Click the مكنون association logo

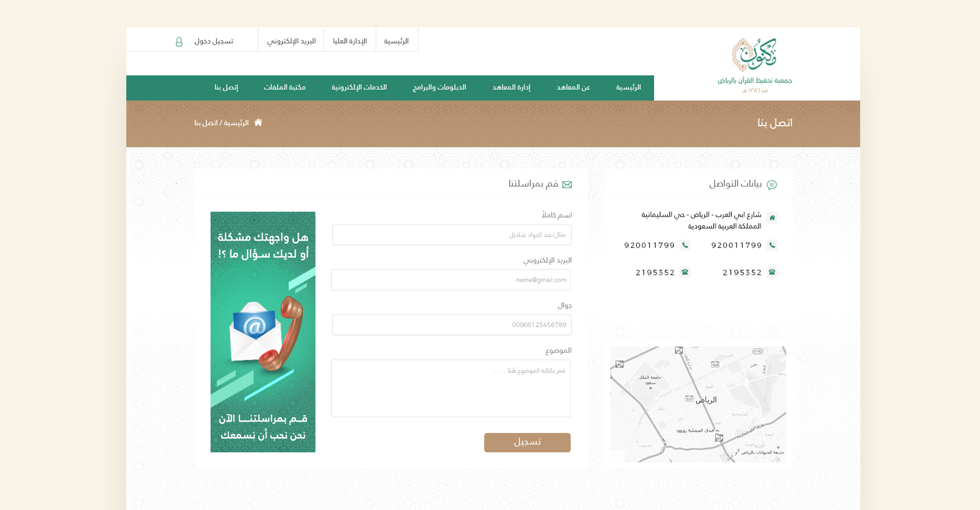tap(754, 55)
